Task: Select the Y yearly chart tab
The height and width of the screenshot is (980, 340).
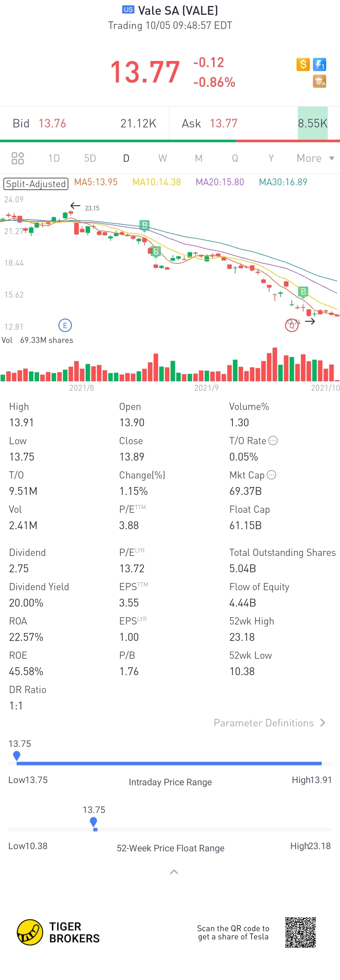Action: (271, 158)
